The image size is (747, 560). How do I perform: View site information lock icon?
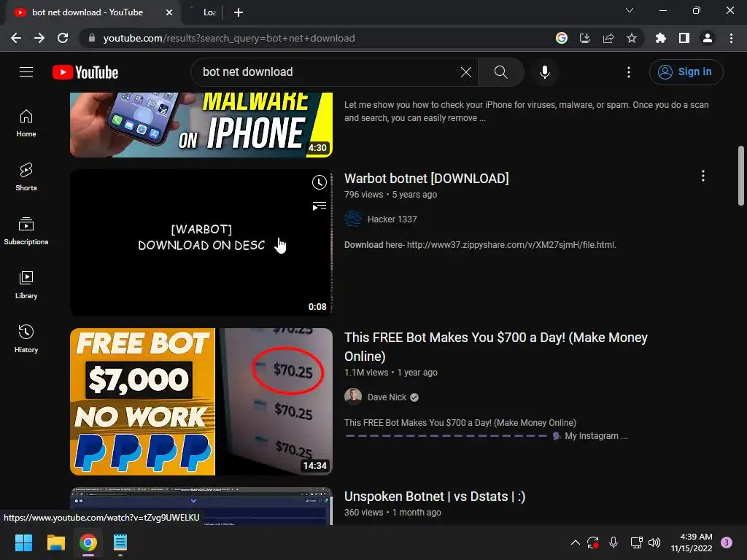click(x=92, y=38)
